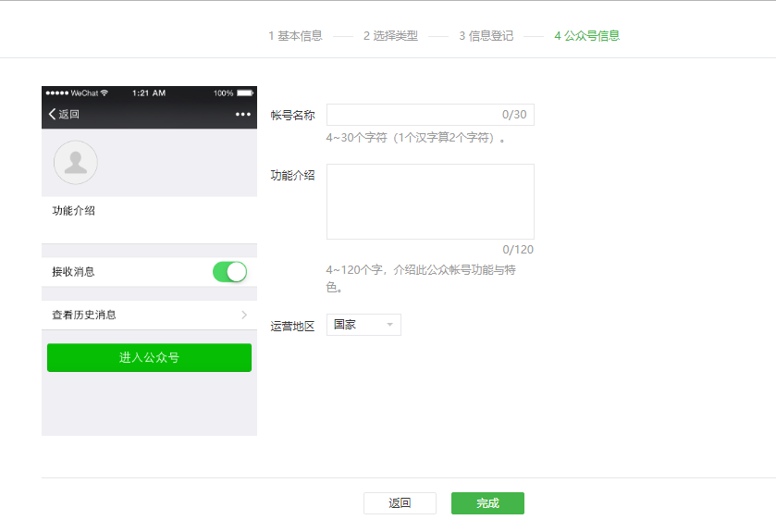Toggle the 接收消息 switch
Image resolution: width=776 pixels, height=532 pixels.
click(229, 272)
